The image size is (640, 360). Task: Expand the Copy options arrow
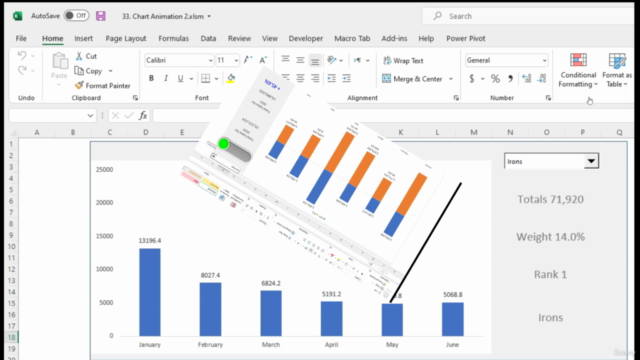tap(111, 71)
